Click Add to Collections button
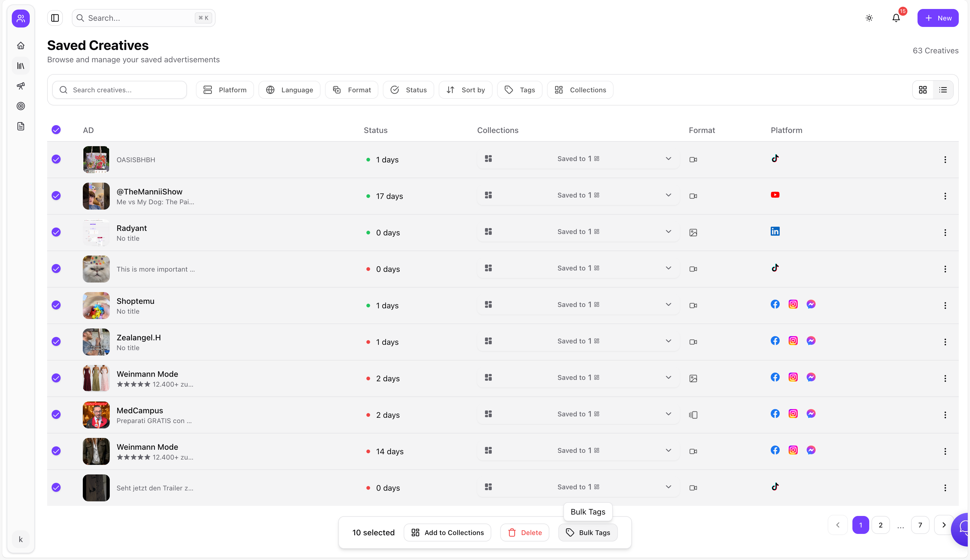Screen dimensions: 970x560 [x=447, y=533]
